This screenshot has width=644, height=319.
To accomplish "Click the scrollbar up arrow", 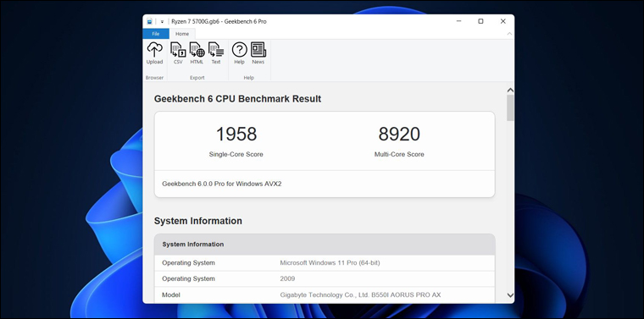I will point(510,91).
